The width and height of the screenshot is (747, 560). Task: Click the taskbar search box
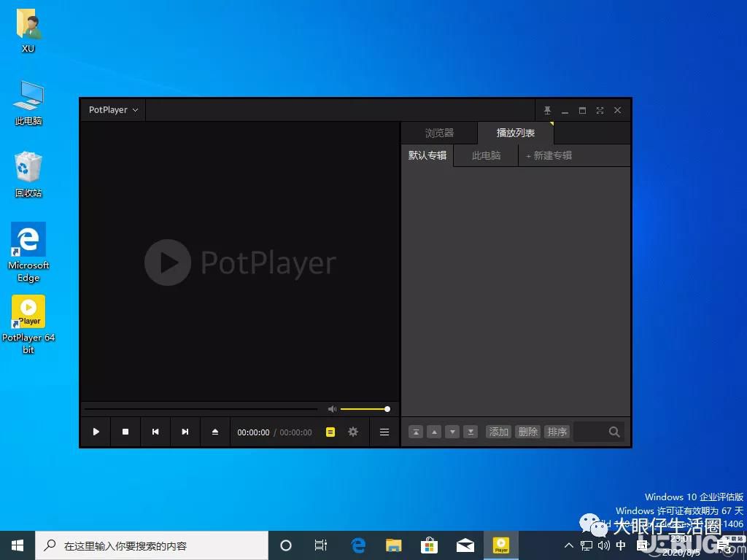pos(152,545)
